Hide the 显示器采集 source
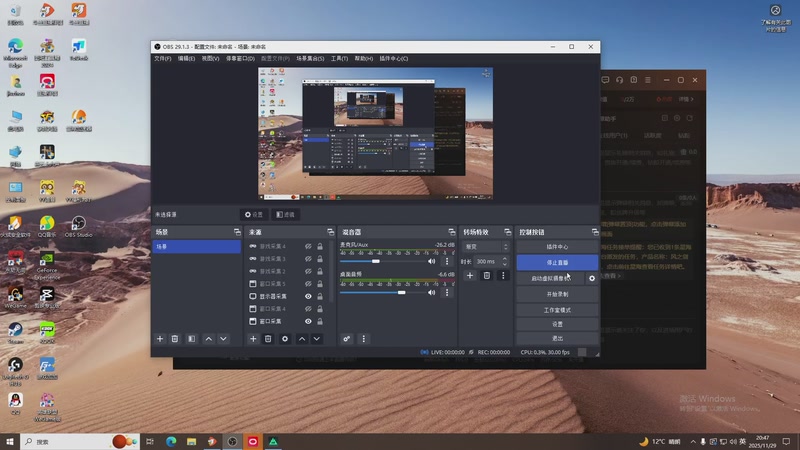Image resolution: width=800 pixels, height=450 pixels. point(308,296)
